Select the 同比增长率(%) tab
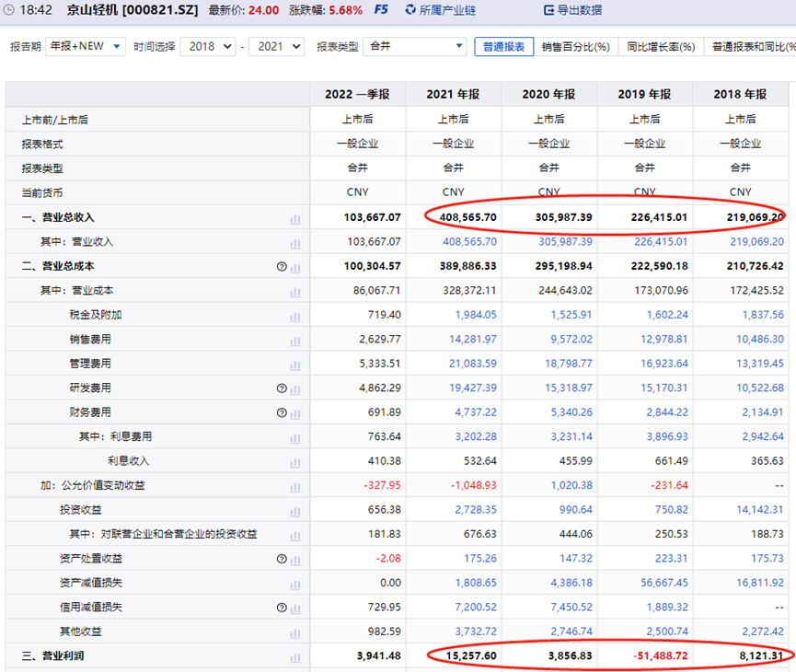Viewport: 796px width, 672px height. (x=660, y=46)
